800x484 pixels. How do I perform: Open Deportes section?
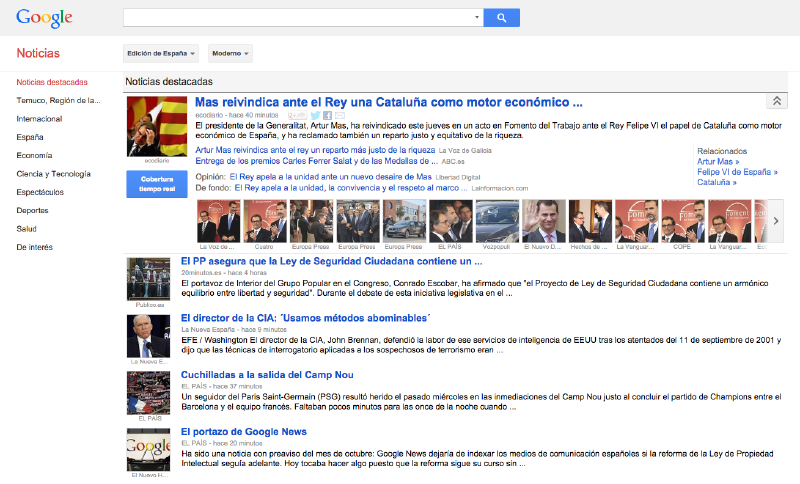click(x=32, y=211)
